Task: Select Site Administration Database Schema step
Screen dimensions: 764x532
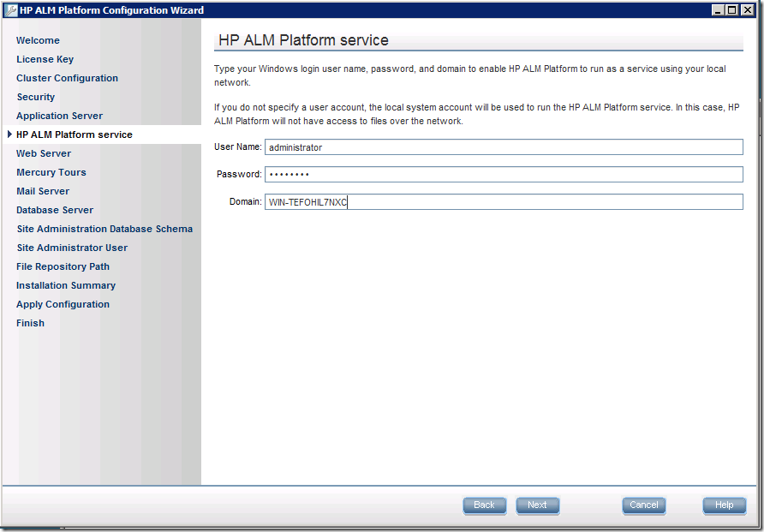Action: tap(104, 229)
